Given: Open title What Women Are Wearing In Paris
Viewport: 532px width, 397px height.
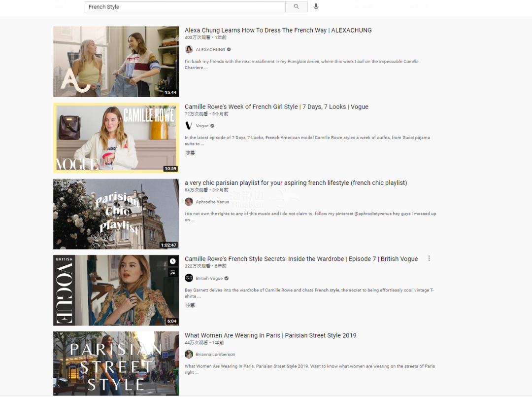Looking at the screenshot, I should point(270,335).
